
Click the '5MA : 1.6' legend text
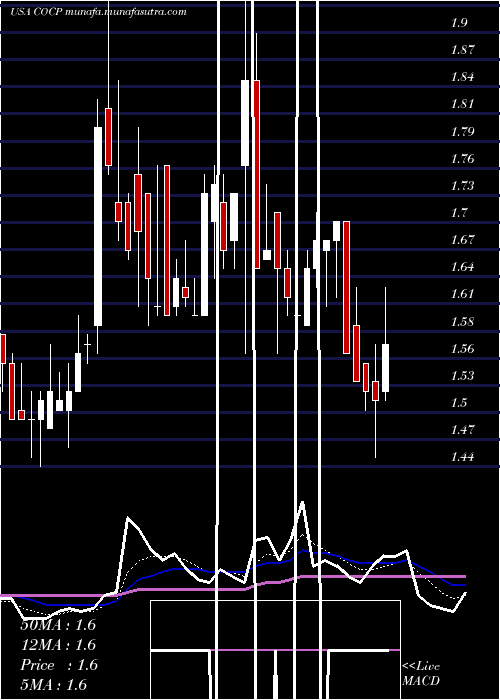[54, 684]
